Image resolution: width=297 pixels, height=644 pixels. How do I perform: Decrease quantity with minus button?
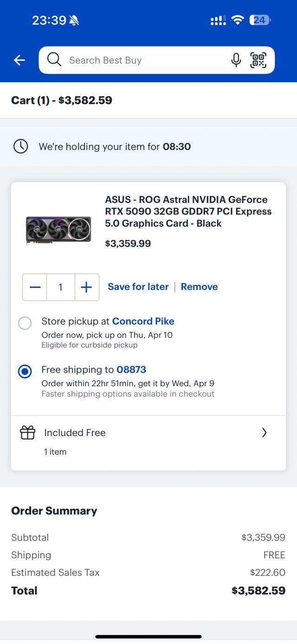[x=35, y=287]
